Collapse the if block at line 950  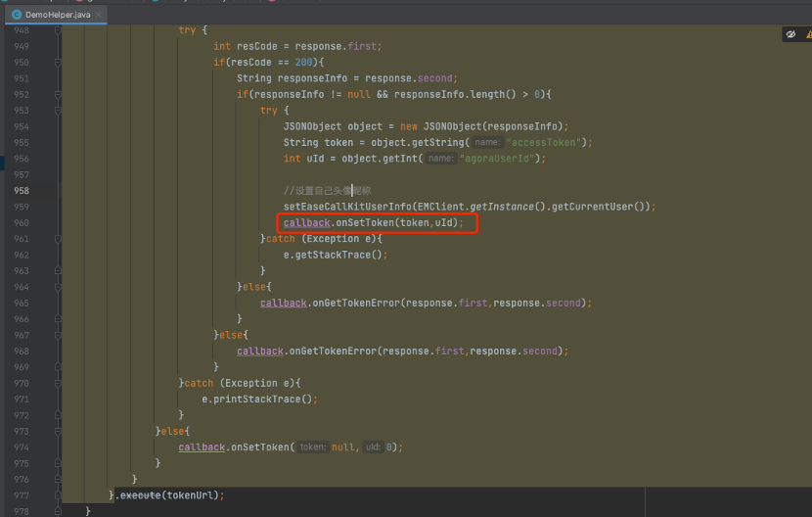(58, 63)
